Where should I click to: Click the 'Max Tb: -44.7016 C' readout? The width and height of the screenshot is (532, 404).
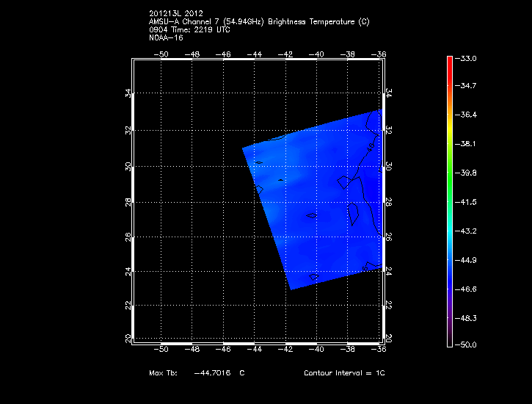pos(197,373)
